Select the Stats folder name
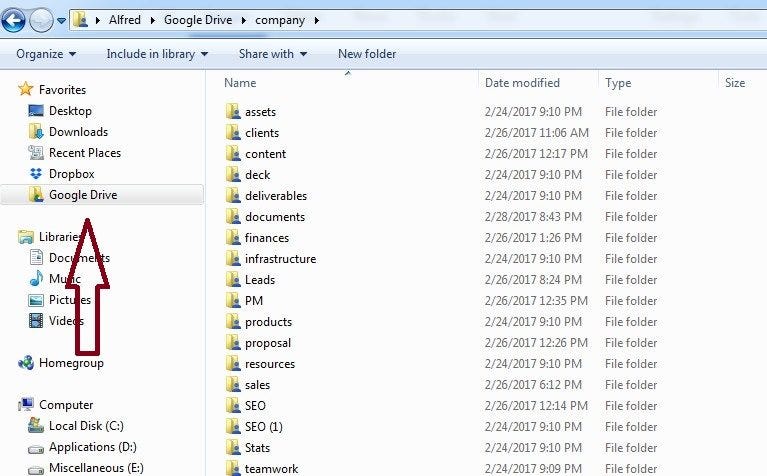 pos(257,448)
